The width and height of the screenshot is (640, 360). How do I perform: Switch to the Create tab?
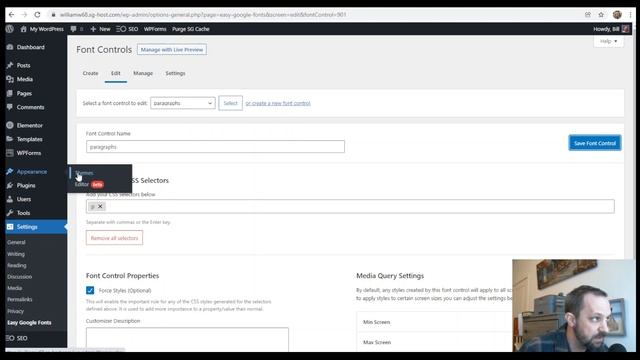tap(90, 73)
